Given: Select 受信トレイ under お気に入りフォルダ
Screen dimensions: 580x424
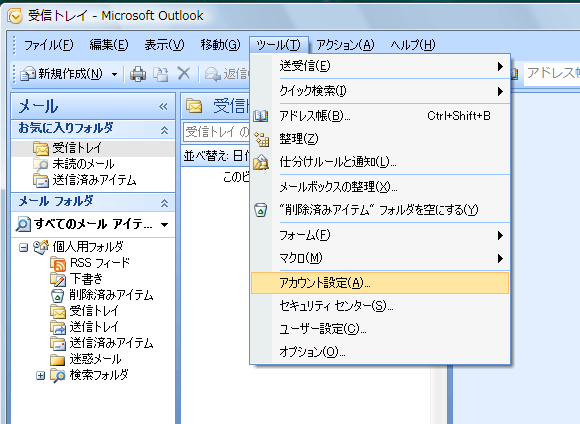Looking at the screenshot, I should point(93,148).
